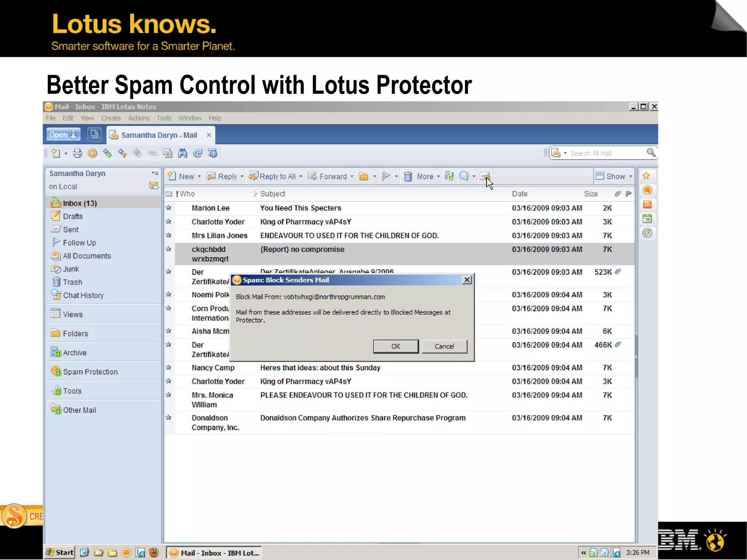Open the More dropdown
The height and width of the screenshot is (560, 747).
428,177
